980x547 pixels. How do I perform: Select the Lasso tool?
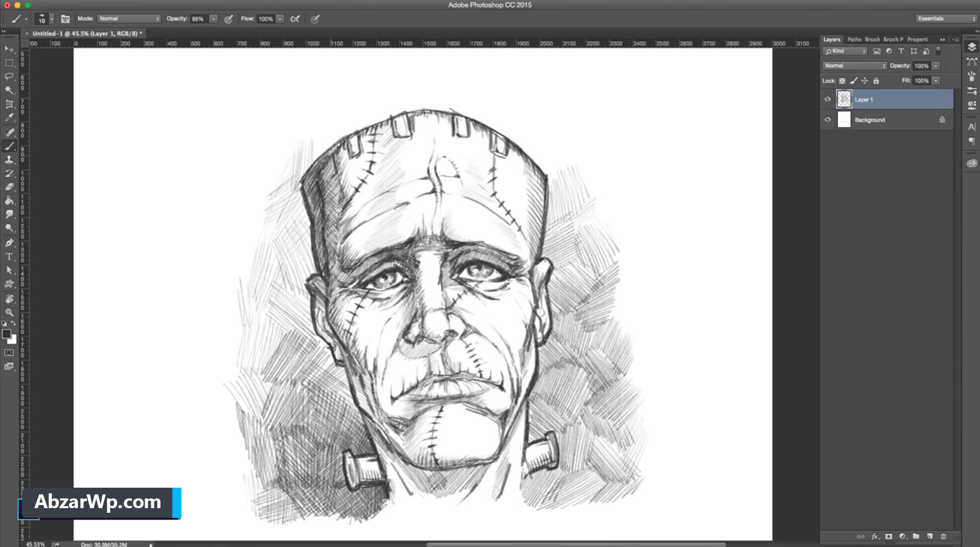pyautogui.click(x=9, y=76)
